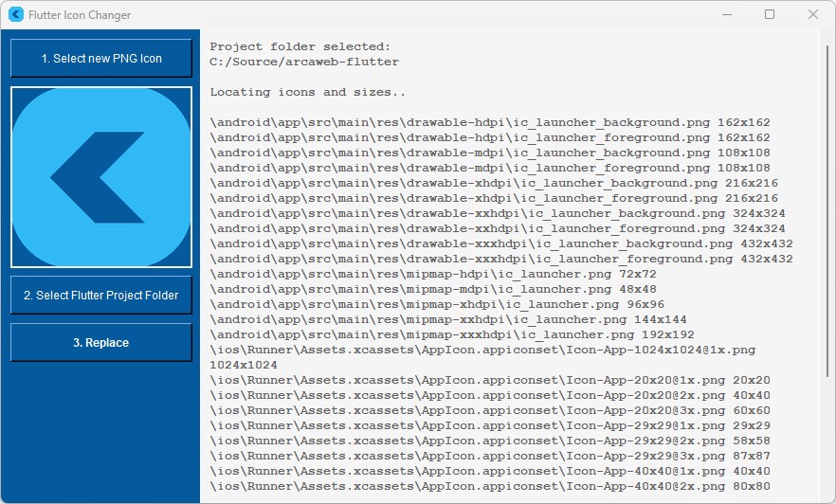Click mipmap-mdpi ic_launcher.png 48x48 line
The height and width of the screenshot is (504, 836).
(x=433, y=289)
